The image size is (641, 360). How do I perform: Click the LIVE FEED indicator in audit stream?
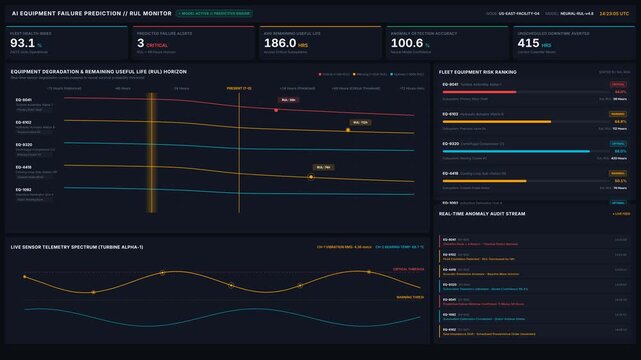click(621, 214)
